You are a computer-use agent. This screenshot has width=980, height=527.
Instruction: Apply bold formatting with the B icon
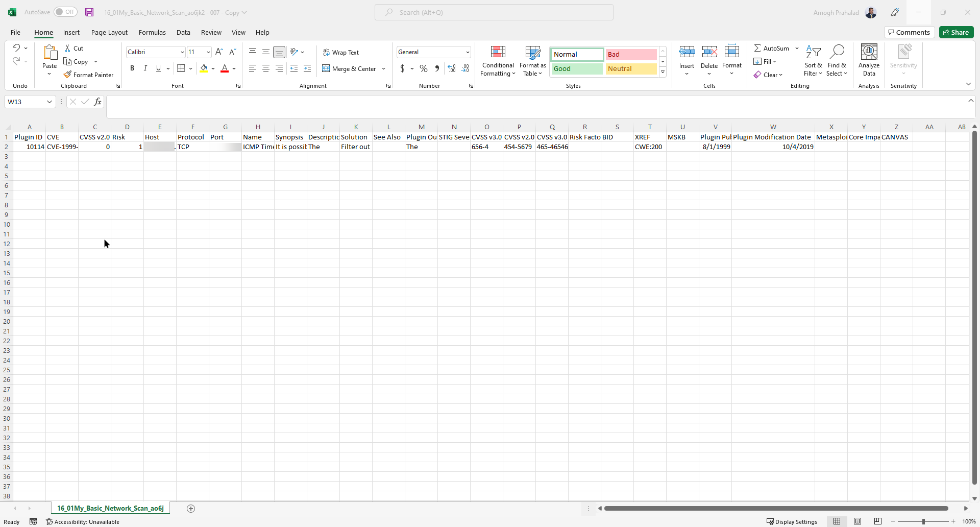tap(132, 68)
